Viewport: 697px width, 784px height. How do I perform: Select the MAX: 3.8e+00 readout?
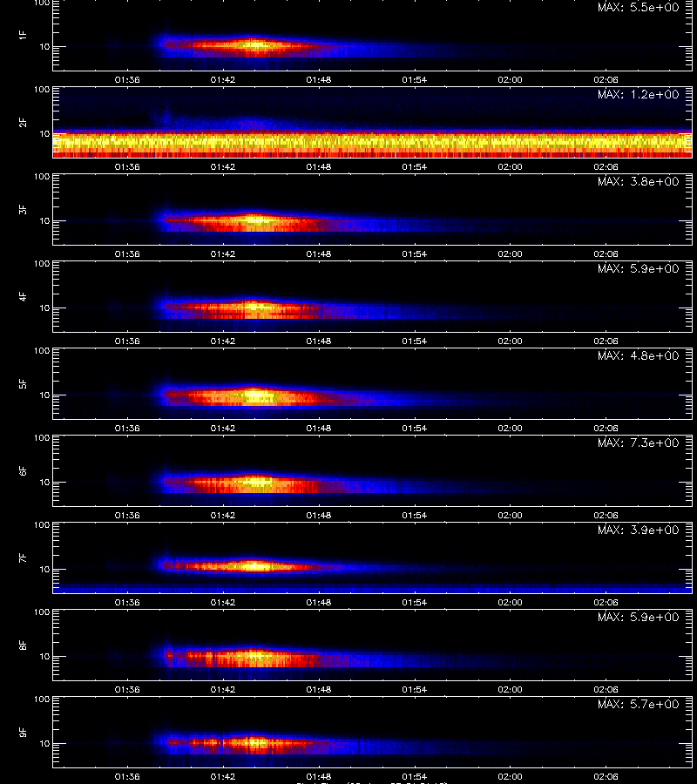(638, 181)
